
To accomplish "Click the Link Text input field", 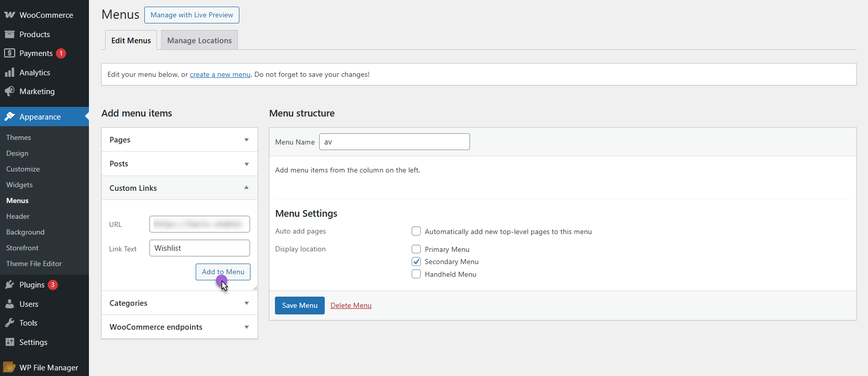I will [x=199, y=248].
